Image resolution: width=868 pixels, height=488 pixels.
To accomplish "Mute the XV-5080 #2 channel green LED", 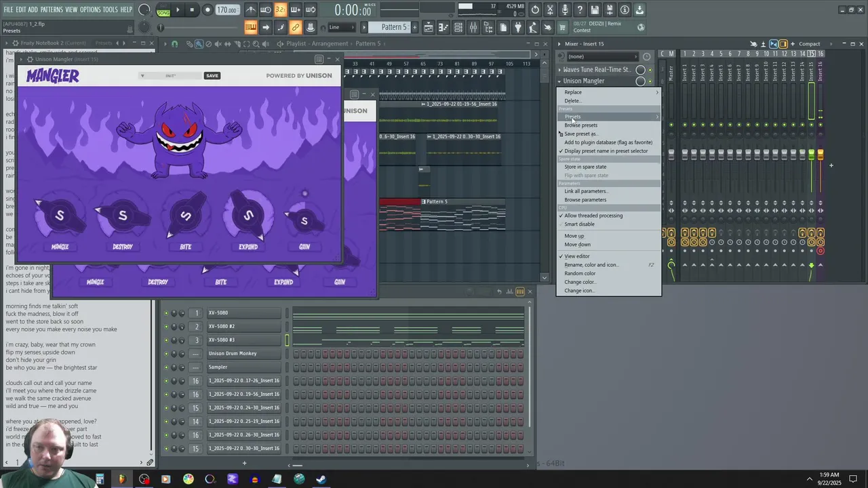I will [166, 327].
